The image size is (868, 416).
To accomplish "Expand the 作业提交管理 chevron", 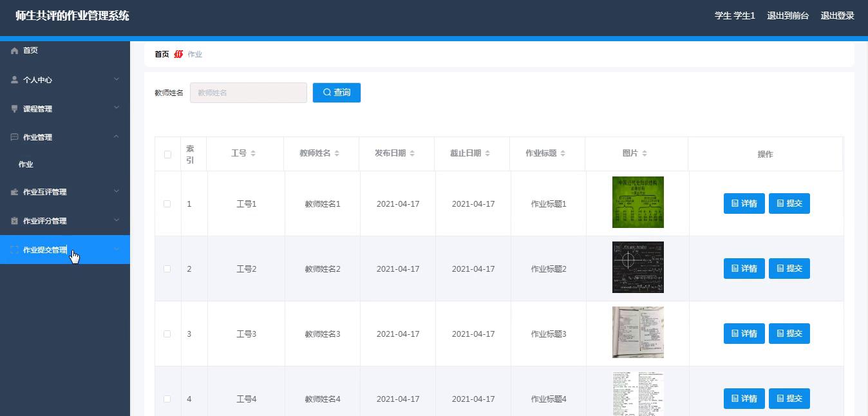I will pos(117,250).
